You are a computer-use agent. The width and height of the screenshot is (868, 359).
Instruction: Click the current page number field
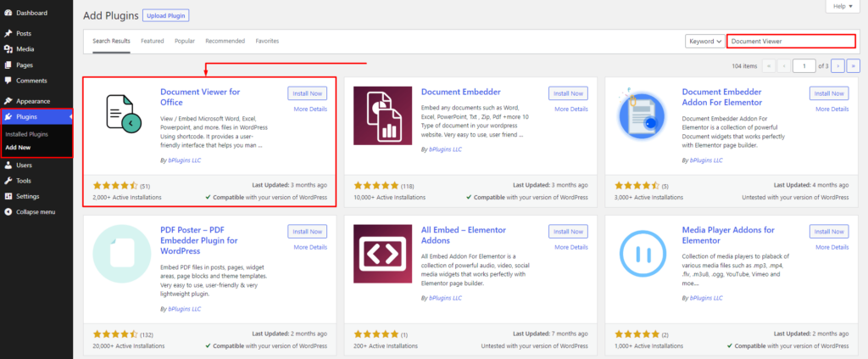[804, 66]
